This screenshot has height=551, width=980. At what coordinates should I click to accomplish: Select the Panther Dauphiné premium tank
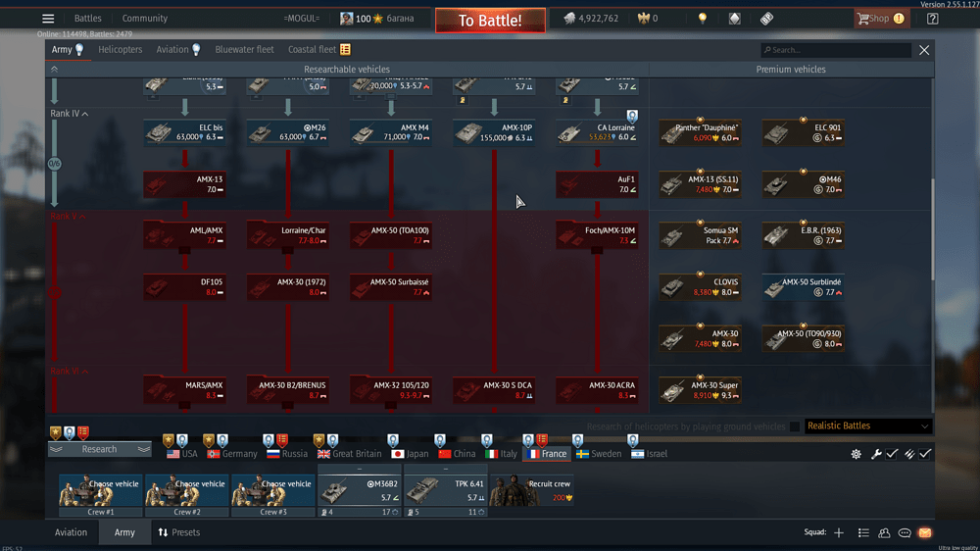pos(701,132)
